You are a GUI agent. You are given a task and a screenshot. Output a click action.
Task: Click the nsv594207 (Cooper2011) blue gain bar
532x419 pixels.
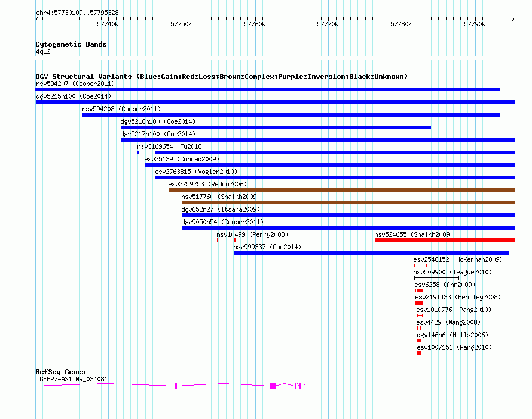(267, 90)
